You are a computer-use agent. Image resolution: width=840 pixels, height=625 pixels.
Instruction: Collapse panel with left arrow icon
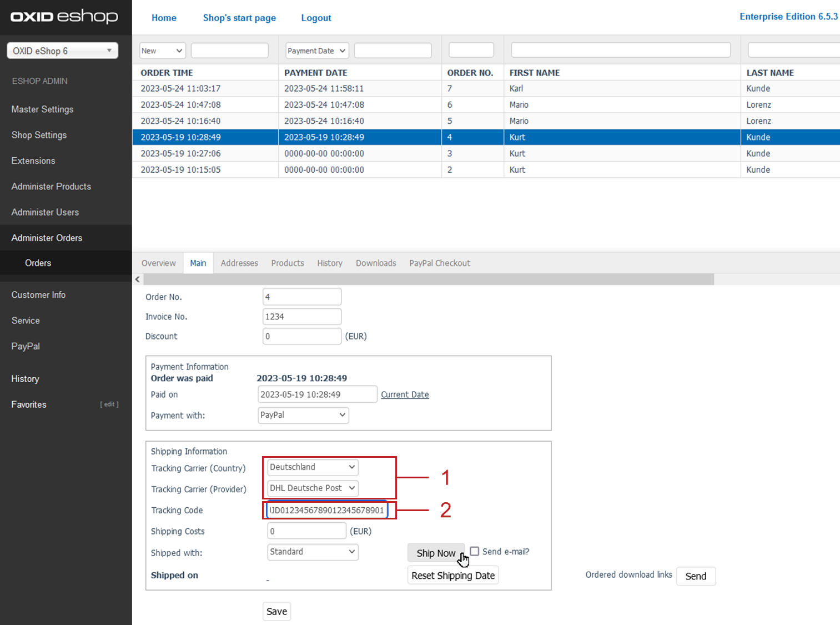138,279
